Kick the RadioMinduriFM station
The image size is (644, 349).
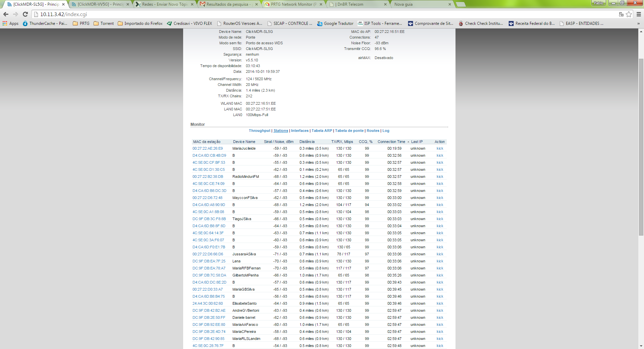(440, 177)
